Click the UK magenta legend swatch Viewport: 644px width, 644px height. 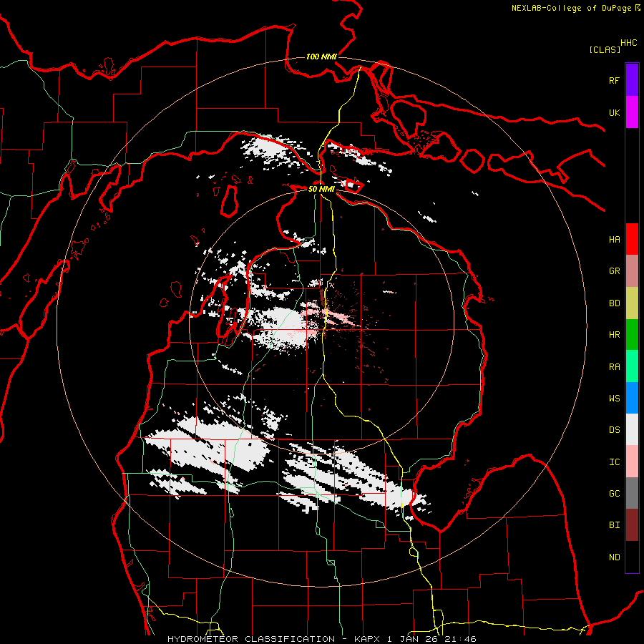click(632, 112)
